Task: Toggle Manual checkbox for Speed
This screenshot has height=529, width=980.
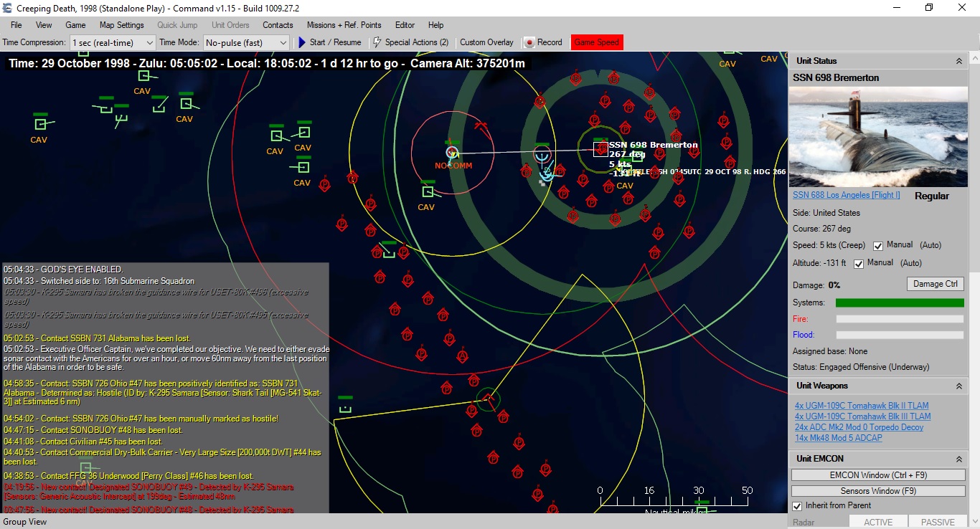Action: [x=878, y=246]
